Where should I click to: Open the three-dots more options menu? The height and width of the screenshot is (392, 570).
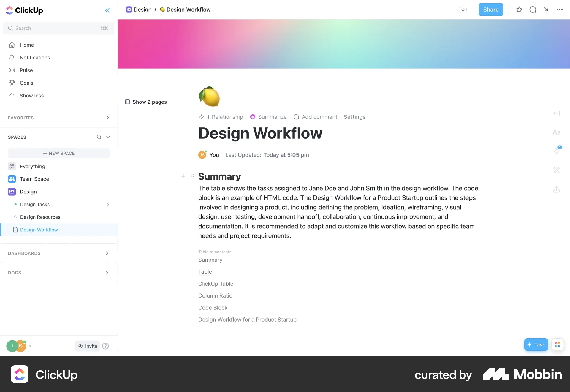point(560,10)
